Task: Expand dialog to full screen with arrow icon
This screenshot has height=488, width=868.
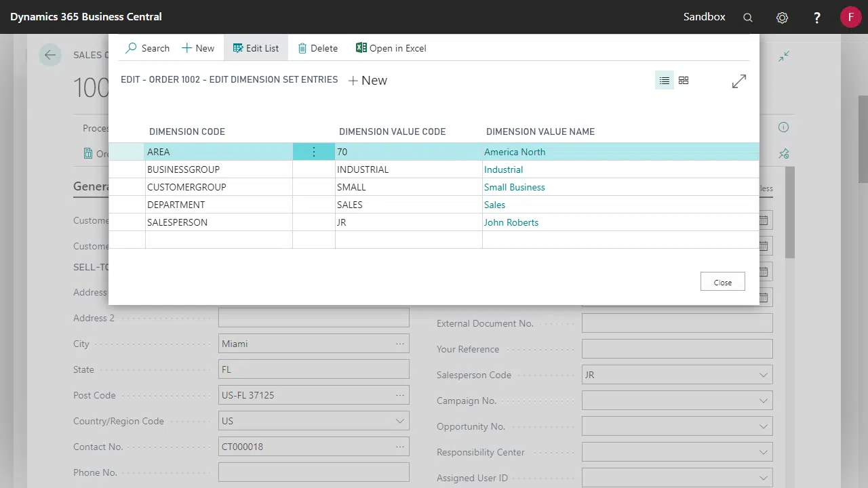Action: (x=739, y=81)
